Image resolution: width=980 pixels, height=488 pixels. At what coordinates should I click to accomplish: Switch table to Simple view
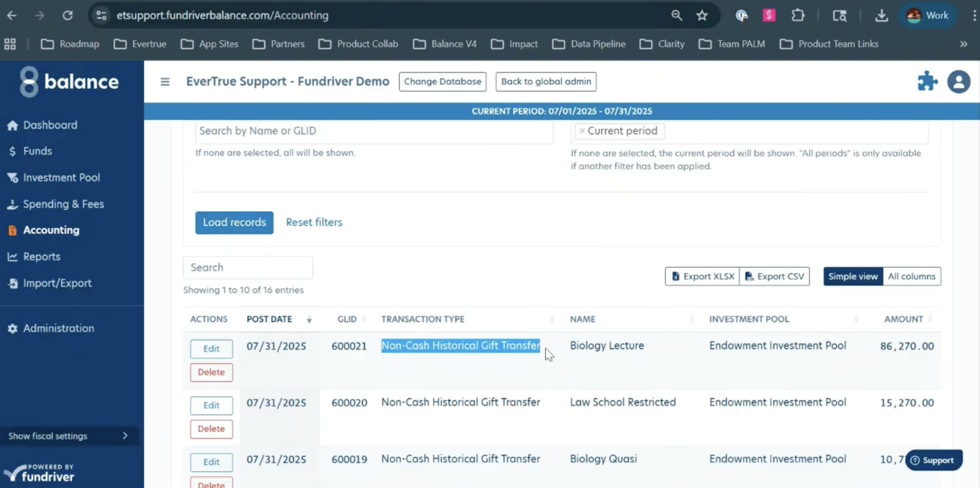(x=852, y=276)
